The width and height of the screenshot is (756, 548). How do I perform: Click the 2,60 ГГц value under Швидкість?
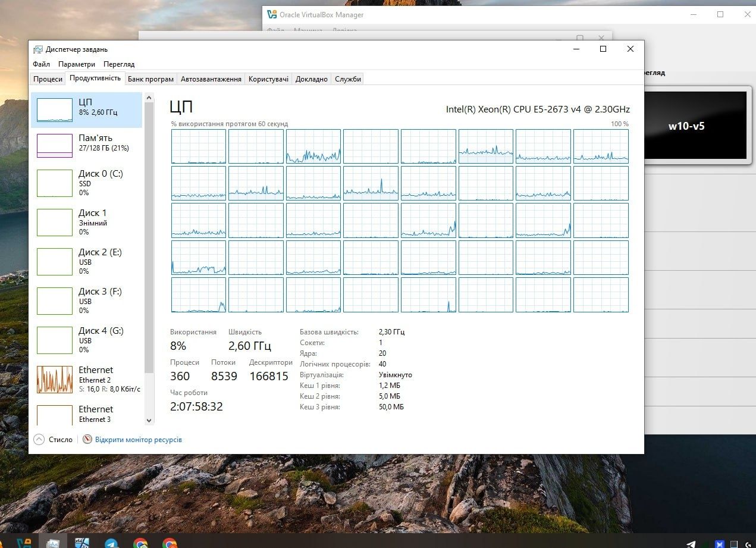click(250, 346)
